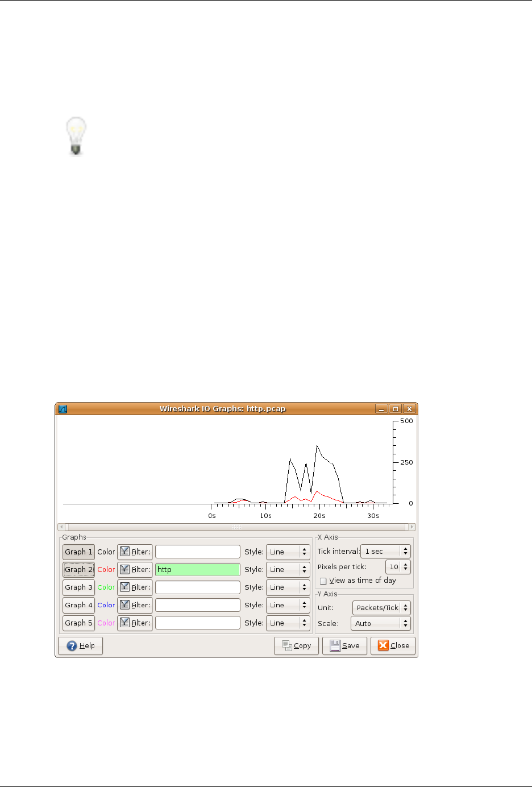Open Graph 5 Style dropdown

click(x=288, y=623)
